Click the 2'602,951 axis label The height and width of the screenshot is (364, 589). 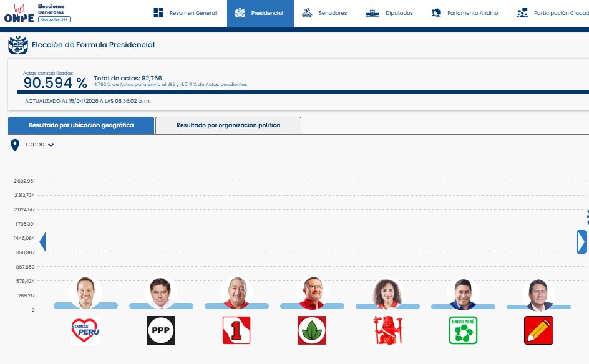pyautogui.click(x=24, y=181)
